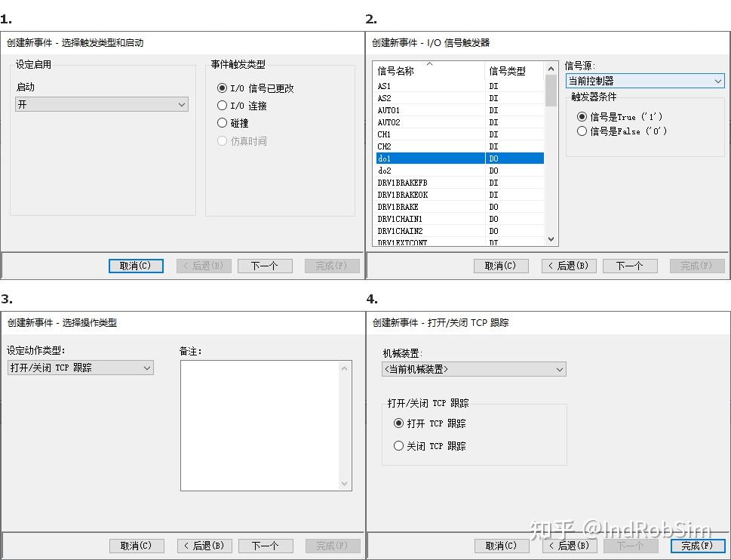The width and height of the screenshot is (731, 560).
Task: Click 下一个 in the signal trigger dialog
Action: pos(630,265)
